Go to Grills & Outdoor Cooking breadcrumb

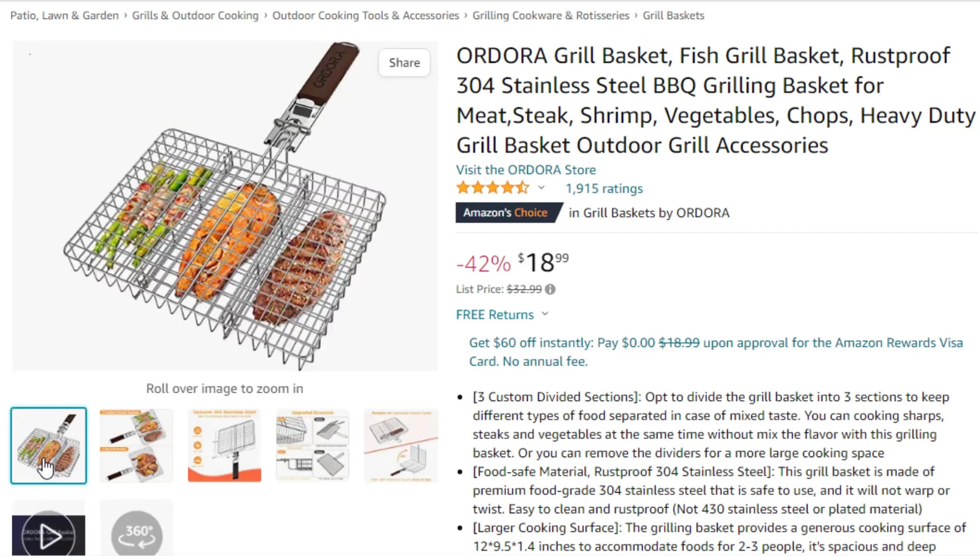click(195, 15)
